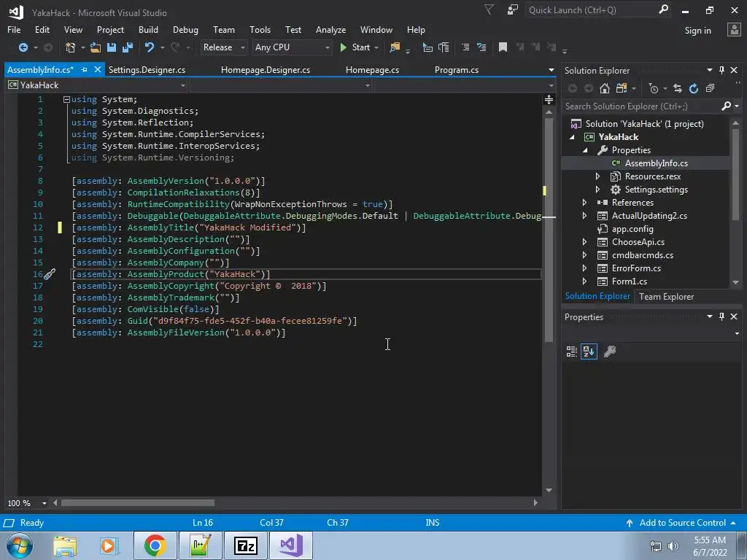Toggle pin on the AssemblyInfo.cs tab
This screenshot has height=560, width=747.
coord(85,69)
